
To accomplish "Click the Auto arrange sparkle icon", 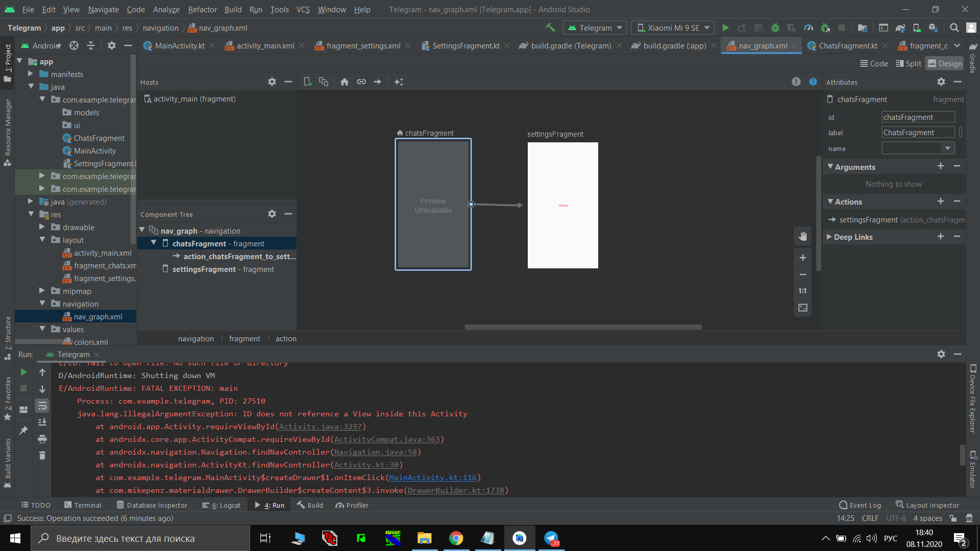I will (x=399, y=82).
